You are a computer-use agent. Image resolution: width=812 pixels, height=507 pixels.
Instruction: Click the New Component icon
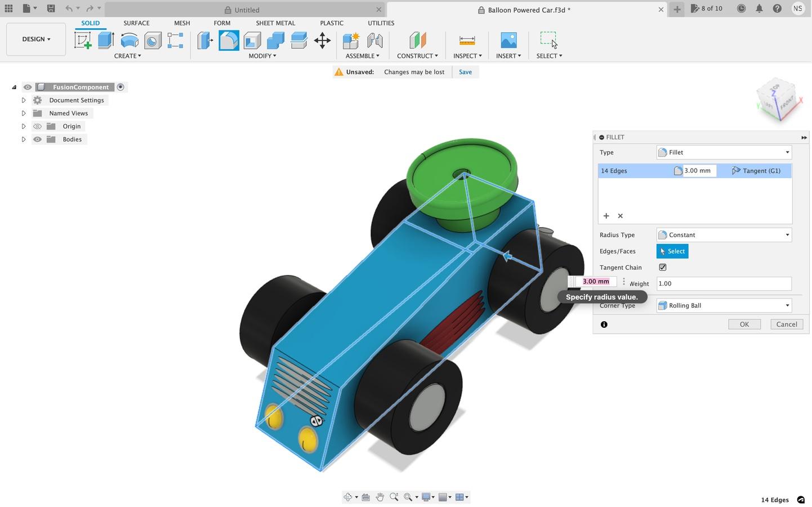pyautogui.click(x=351, y=41)
